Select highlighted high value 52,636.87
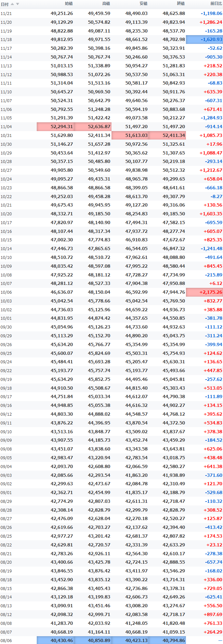223x644 pixels. click(93, 127)
